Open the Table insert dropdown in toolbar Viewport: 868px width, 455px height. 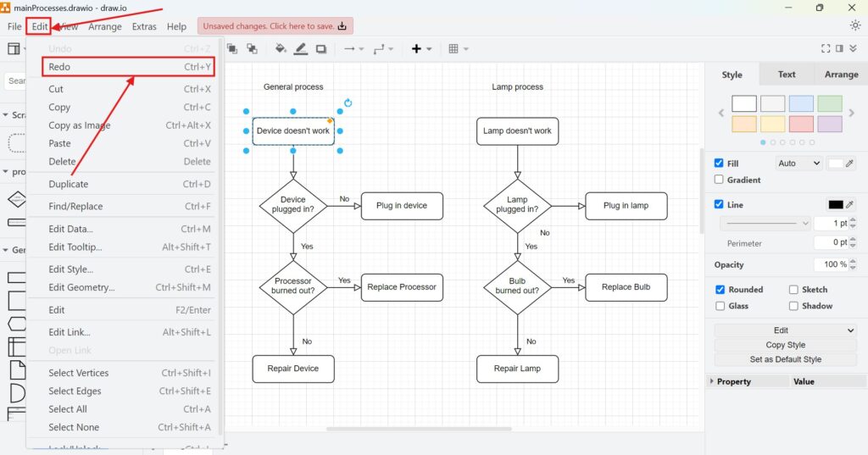[x=458, y=49]
